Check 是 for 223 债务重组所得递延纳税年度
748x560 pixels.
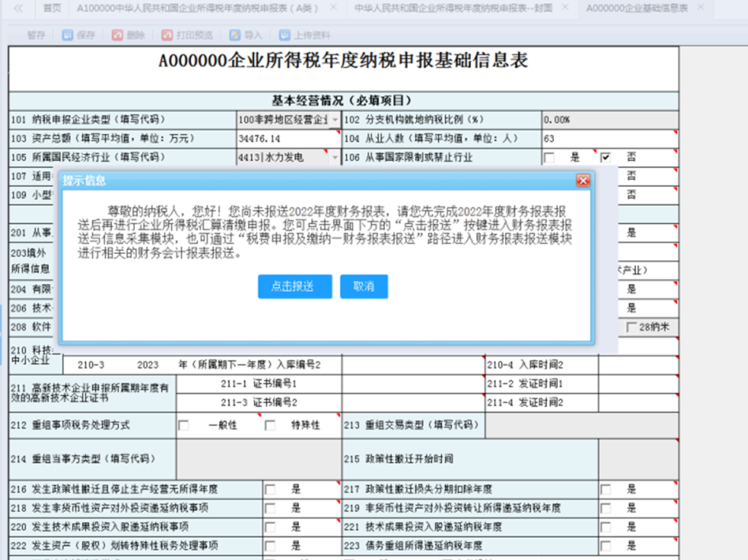click(606, 546)
